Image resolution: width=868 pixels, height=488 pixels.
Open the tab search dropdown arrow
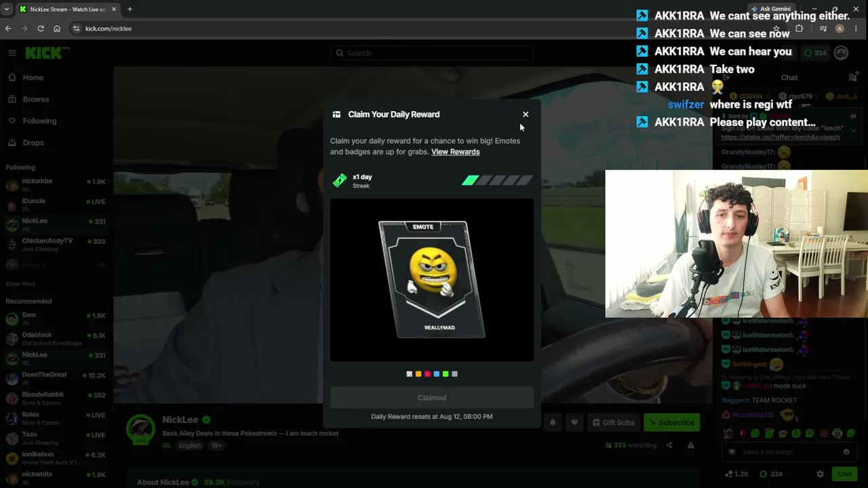coord(7,9)
